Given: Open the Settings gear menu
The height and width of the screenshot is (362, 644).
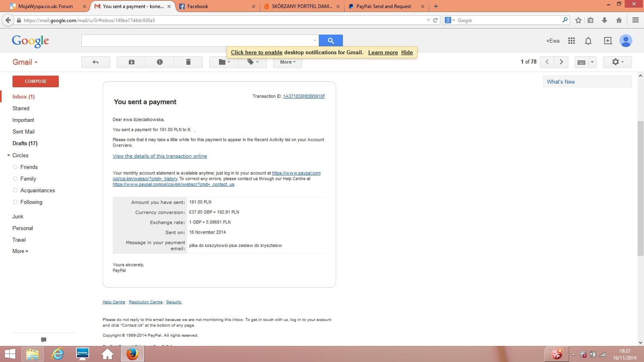Looking at the screenshot, I should click(617, 62).
